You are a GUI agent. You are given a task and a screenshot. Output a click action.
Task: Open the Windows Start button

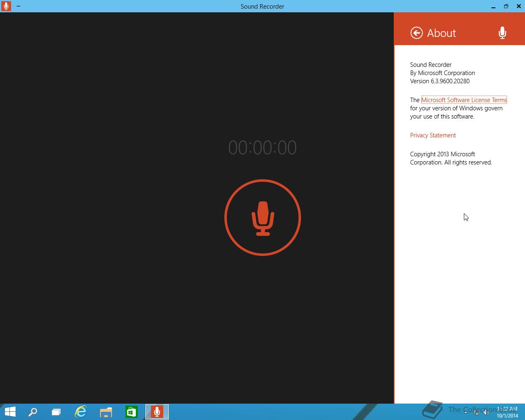[10, 411]
